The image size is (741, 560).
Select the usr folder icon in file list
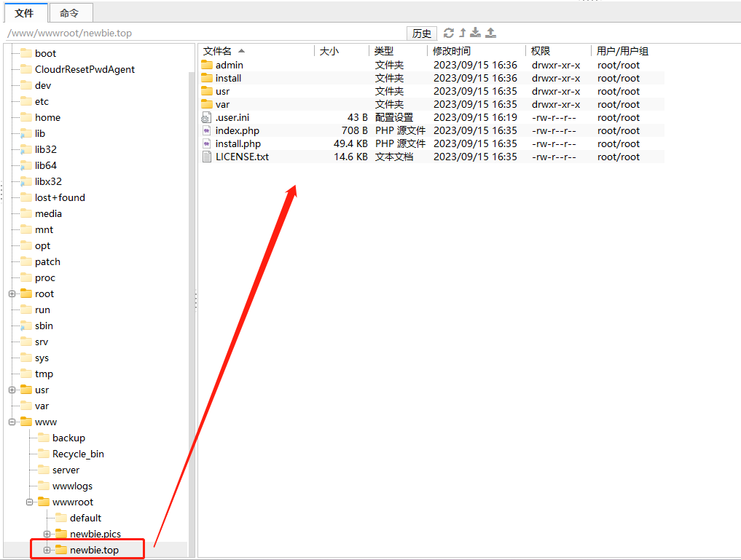[207, 91]
